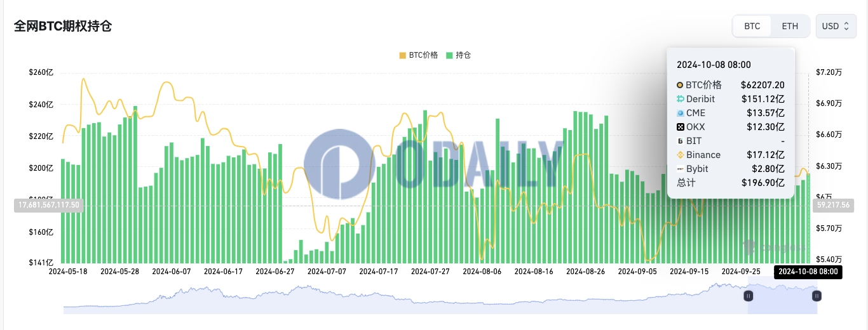Open the USD currency dropdown
The height and width of the screenshot is (330, 868).
(836, 26)
